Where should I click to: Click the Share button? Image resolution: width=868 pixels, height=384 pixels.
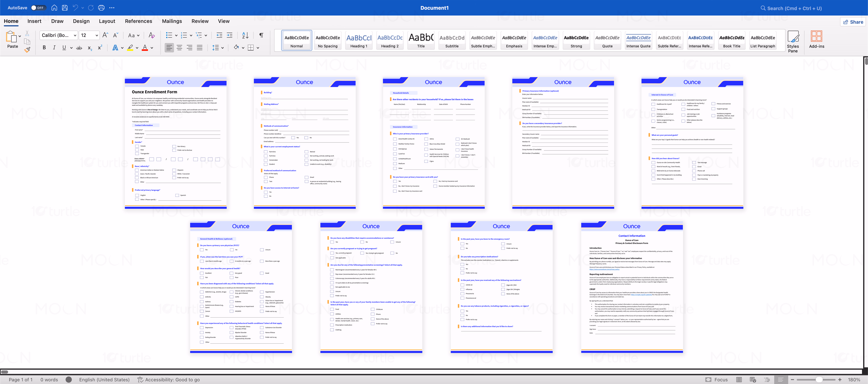853,22
